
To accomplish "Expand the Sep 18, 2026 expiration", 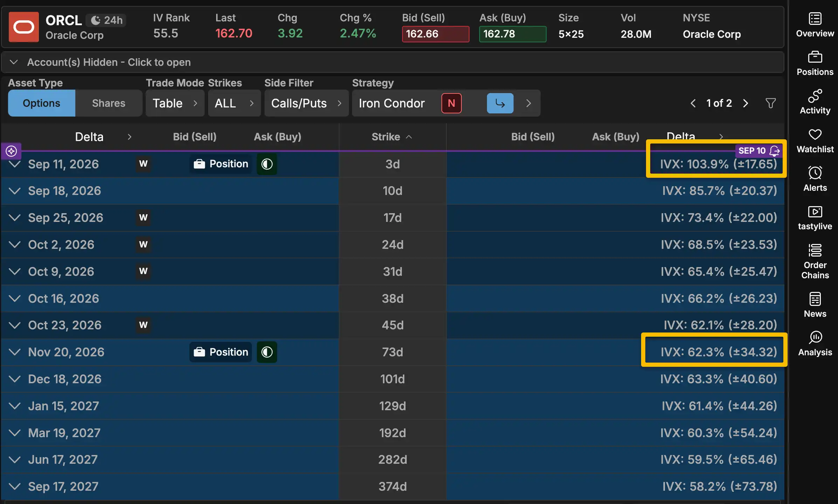I will tap(15, 191).
